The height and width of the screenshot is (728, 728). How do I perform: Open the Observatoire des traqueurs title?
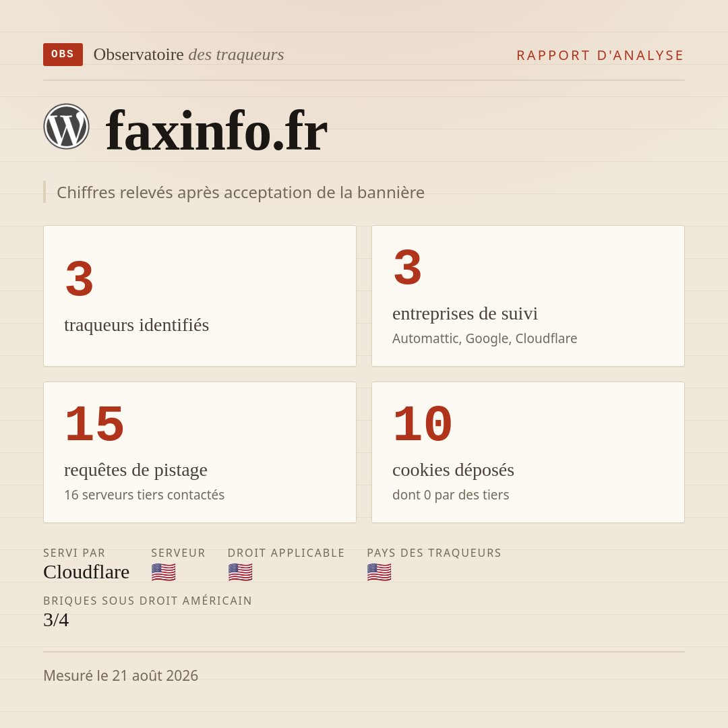[x=189, y=55]
